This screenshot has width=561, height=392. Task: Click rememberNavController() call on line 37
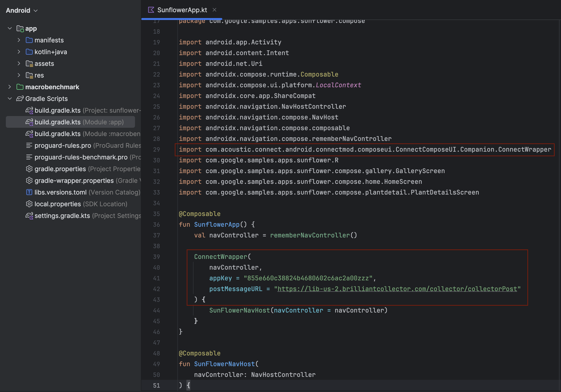(x=313, y=235)
